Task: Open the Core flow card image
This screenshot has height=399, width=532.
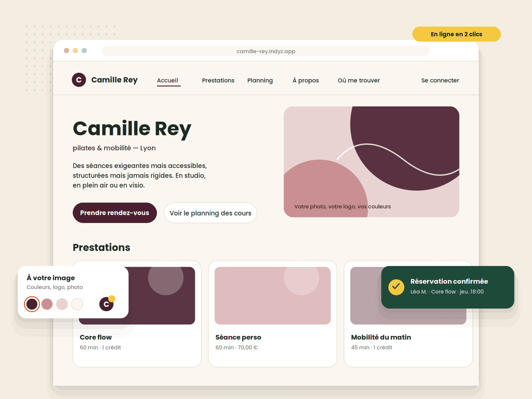Action: point(162,296)
